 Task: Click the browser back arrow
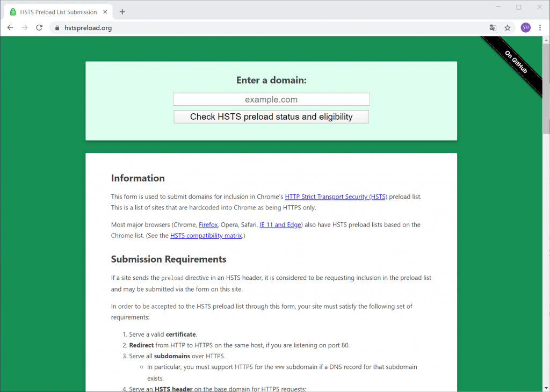(x=10, y=28)
